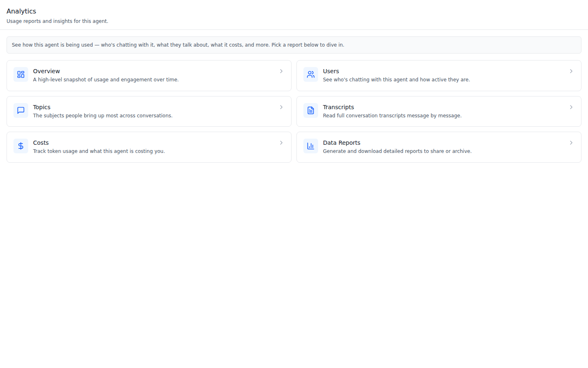Expand the Topics card chevron
The width and height of the screenshot is (588, 368).
(281, 107)
